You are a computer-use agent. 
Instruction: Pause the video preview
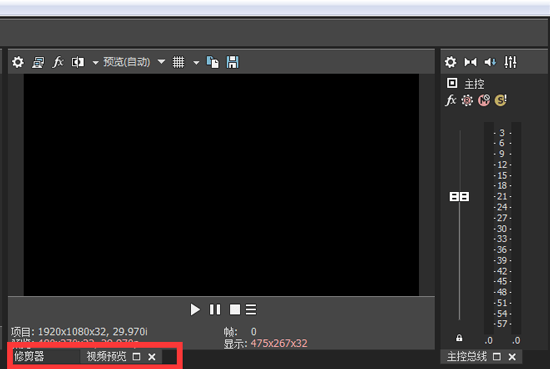click(x=215, y=309)
